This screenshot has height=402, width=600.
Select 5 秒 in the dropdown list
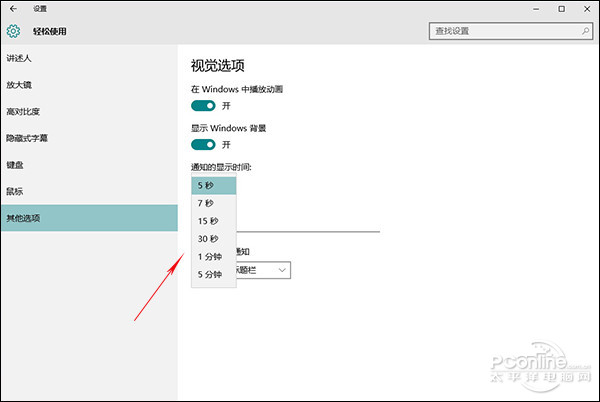point(214,186)
